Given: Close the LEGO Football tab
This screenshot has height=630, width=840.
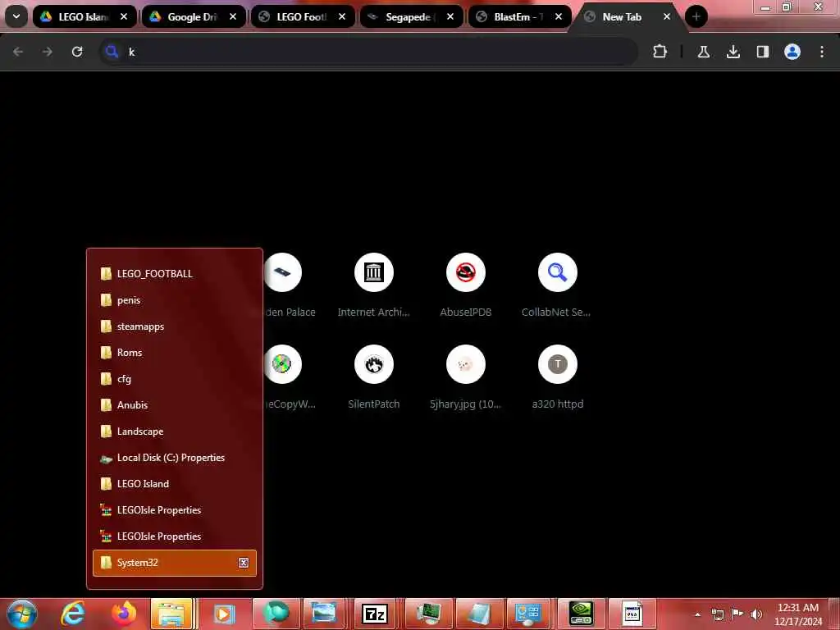Looking at the screenshot, I should coord(342,16).
